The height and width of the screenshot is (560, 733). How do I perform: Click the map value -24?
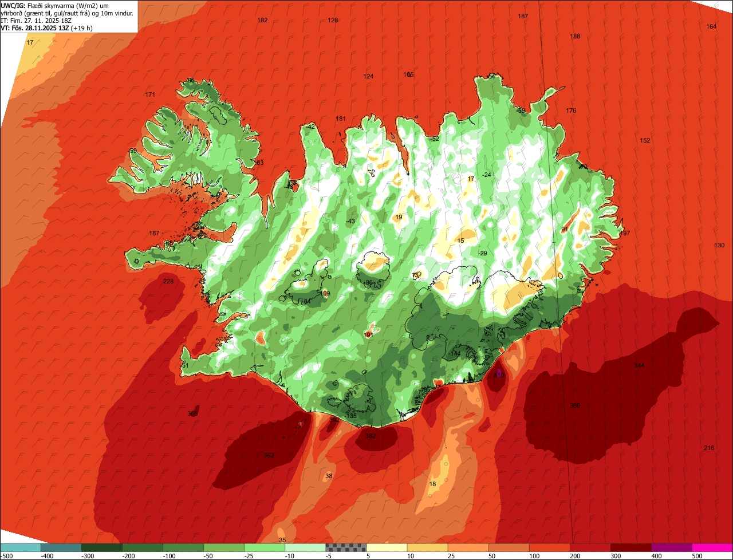pos(487,175)
